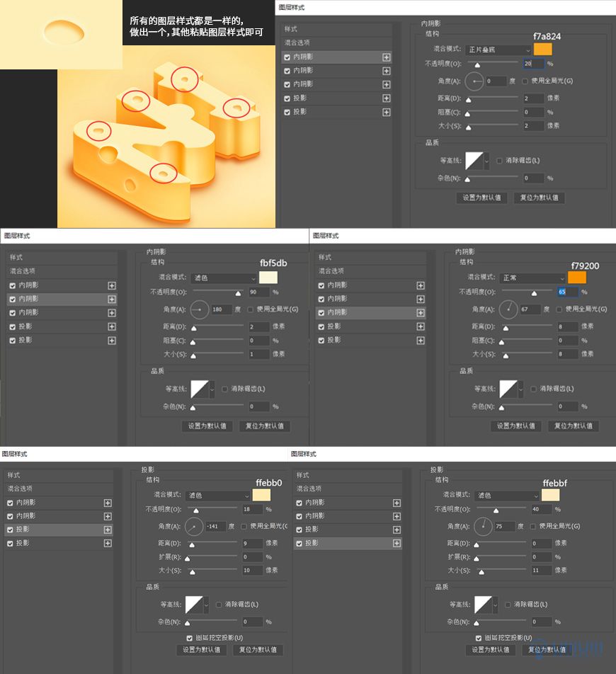Viewport: 616px width, 674px height.
Task: Click the angle dial showing -141 degrees
Action: 193,527
